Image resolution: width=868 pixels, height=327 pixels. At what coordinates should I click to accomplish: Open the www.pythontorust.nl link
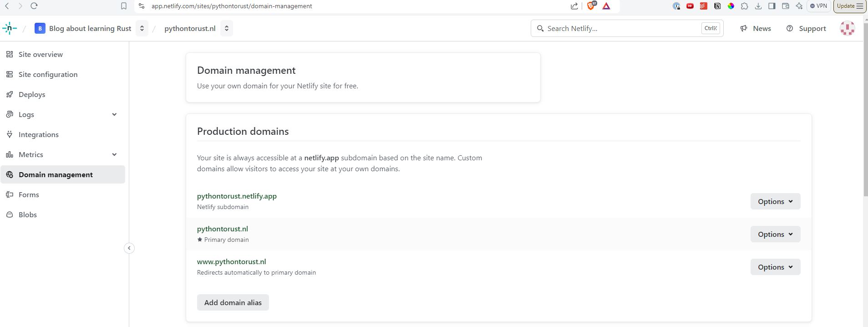231,261
